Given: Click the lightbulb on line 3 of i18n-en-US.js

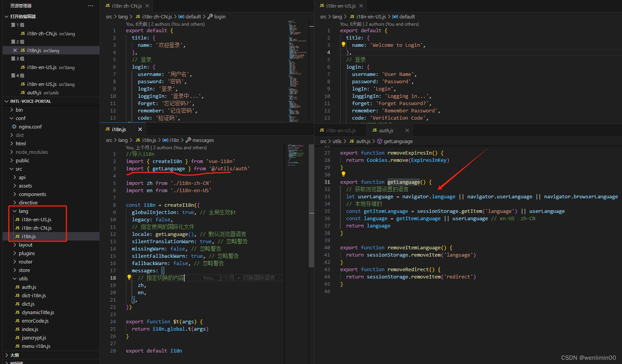Looking at the screenshot, I should tap(344, 44).
